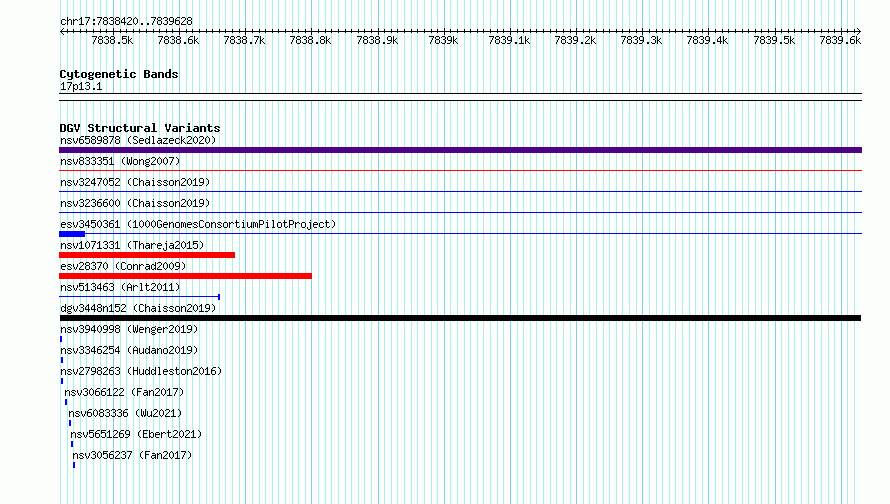Screen dimensions: 890x504
Task: Click the 7839.3k ruler tick label
Action: point(641,40)
